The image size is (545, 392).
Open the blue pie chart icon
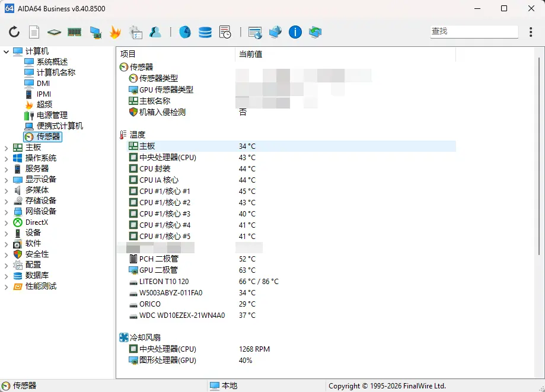click(x=185, y=32)
